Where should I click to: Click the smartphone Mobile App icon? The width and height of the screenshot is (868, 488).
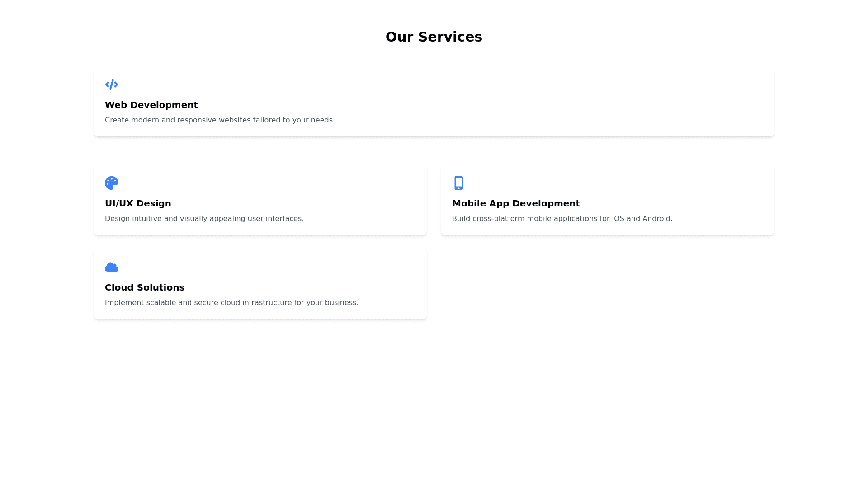coord(458,183)
